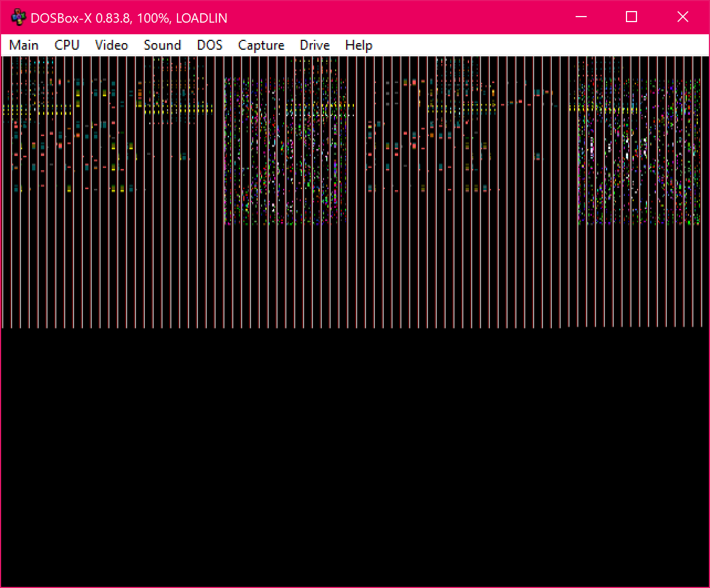The width and height of the screenshot is (710, 588).
Task: Maximize the DOSBox-X window
Action: [x=631, y=17]
